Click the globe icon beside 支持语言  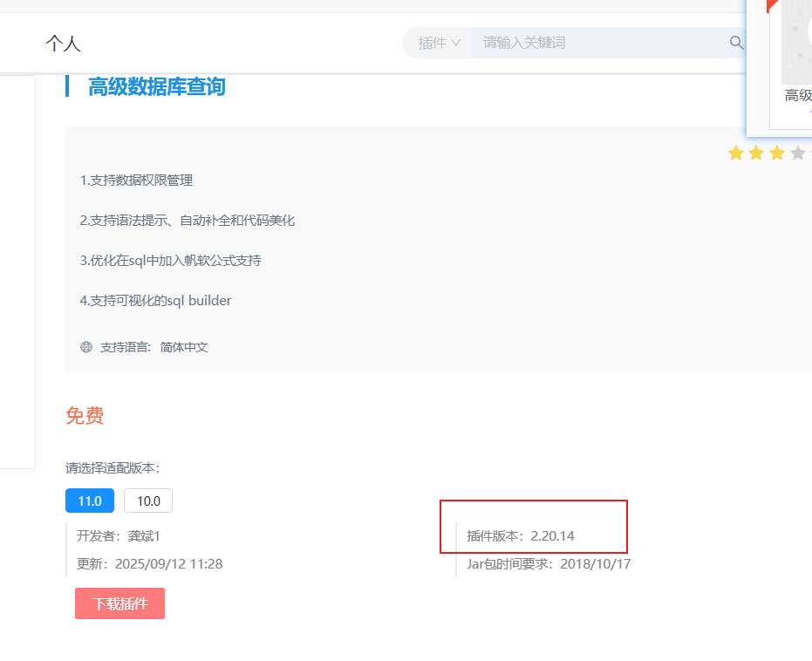coord(86,347)
